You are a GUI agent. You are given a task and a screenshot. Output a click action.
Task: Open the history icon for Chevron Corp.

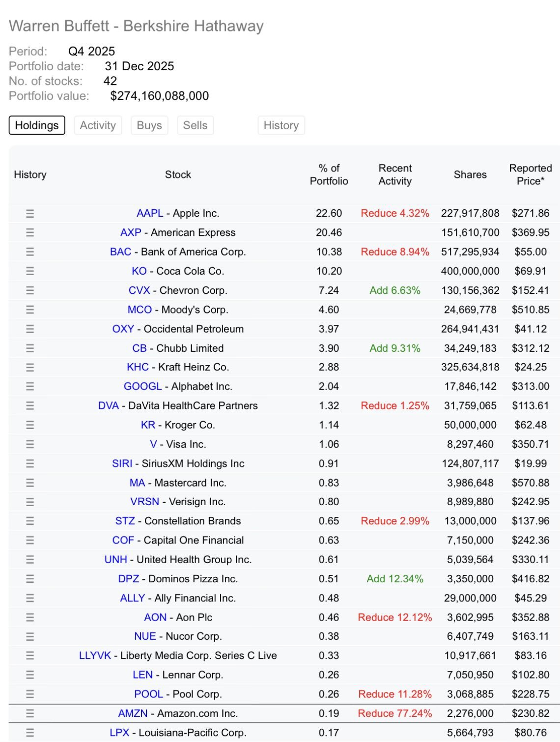(x=30, y=290)
